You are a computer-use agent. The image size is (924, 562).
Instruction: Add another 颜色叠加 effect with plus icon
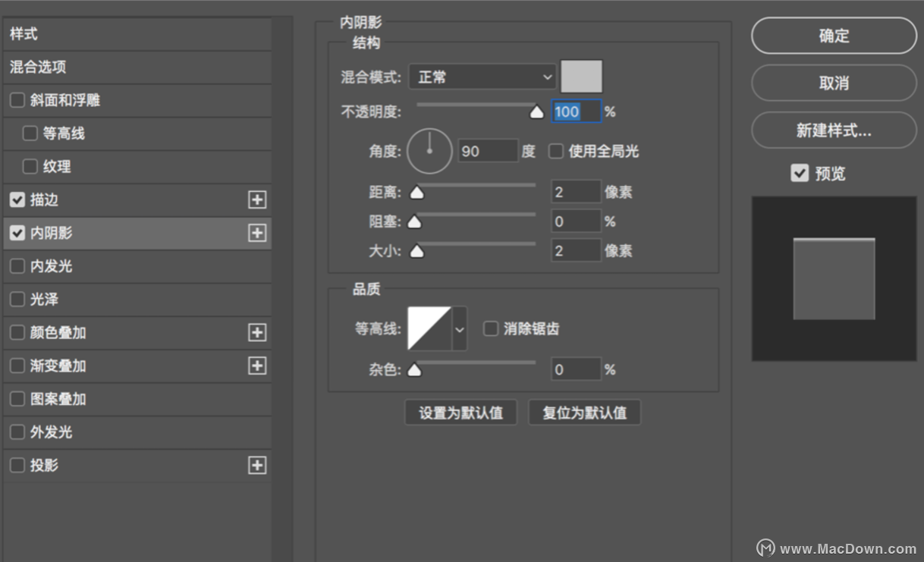[257, 332]
